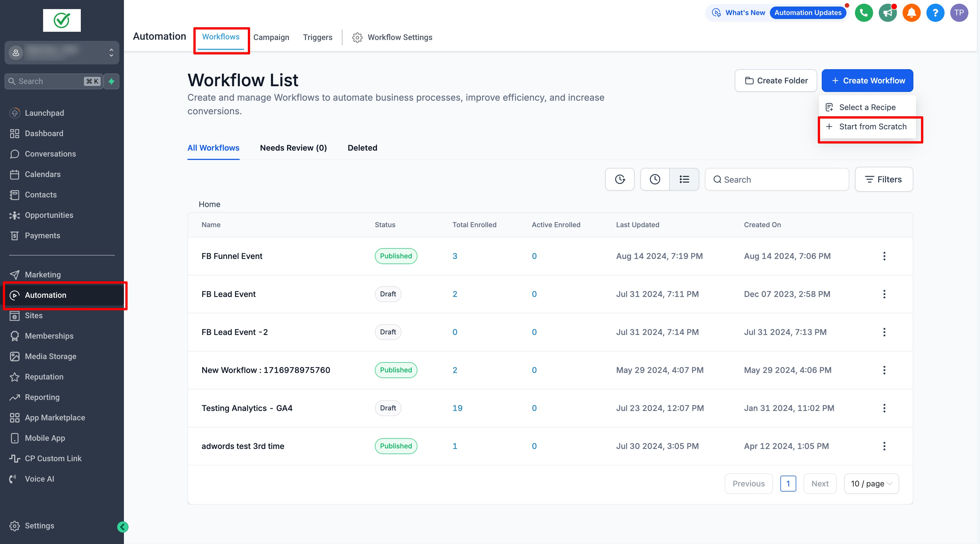Click the TP user avatar

click(x=959, y=13)
